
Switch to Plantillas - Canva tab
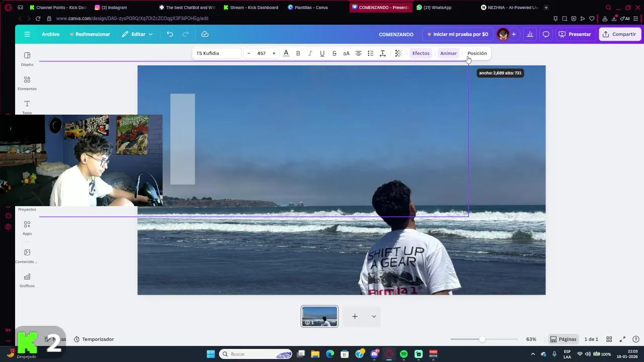coord(308,8)
